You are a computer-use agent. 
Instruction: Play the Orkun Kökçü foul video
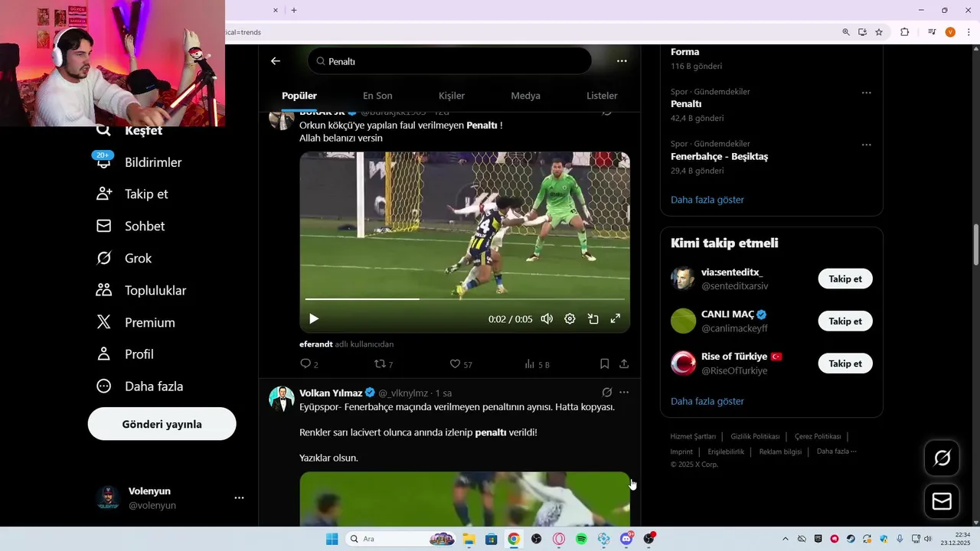(x=314, y=319)
